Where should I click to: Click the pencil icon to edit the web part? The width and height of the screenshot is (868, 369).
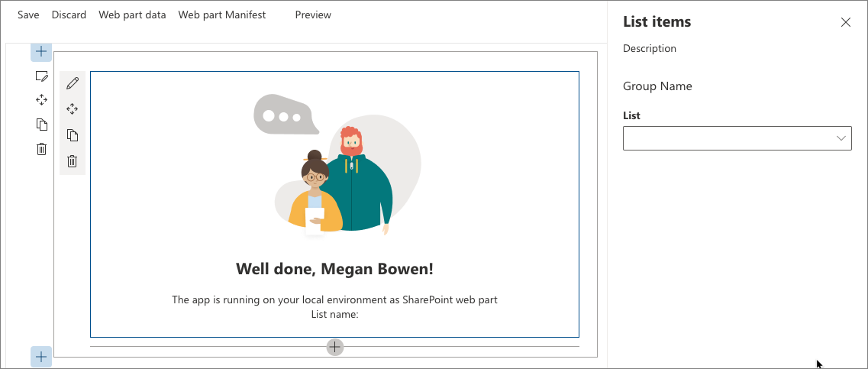73,83
